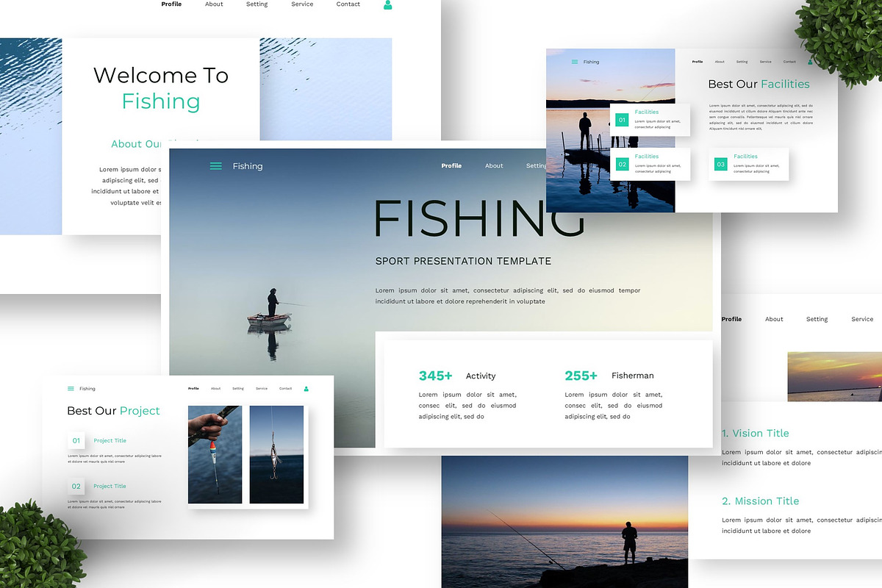This screenshot has width=882, height=588.
Task: Open Service in the Welcome To Fishing slide nav
Action: pyautogui.click(x=302, y=4)
